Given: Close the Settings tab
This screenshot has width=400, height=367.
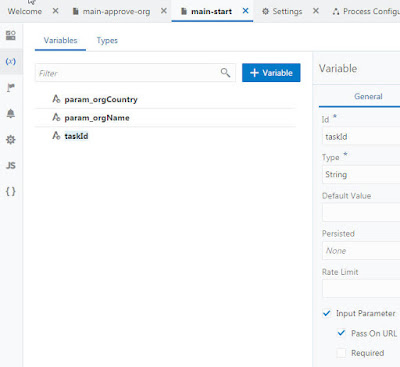Looking at the screenshot, I should point(316,11).
